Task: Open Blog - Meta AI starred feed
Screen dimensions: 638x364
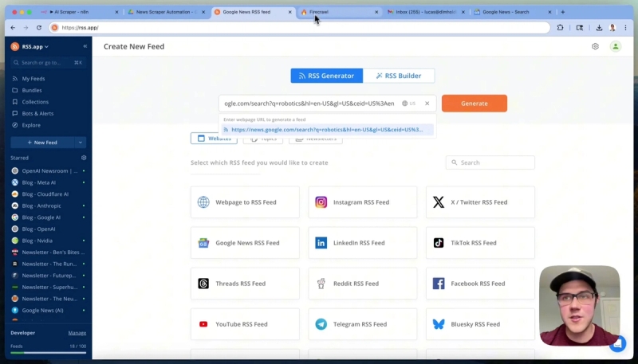Action: click(x=48, y=182)
